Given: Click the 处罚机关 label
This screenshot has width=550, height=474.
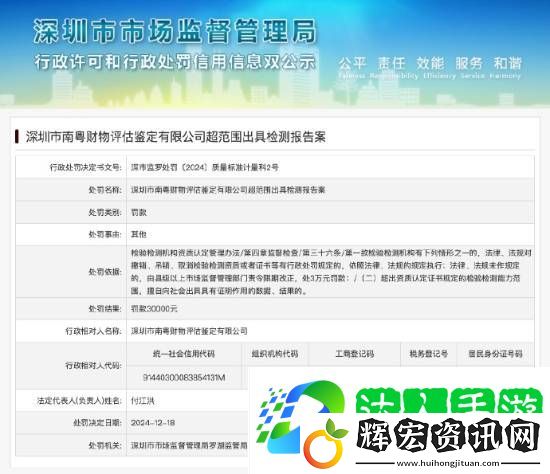Looking at the screenshot, I should 105,445.
